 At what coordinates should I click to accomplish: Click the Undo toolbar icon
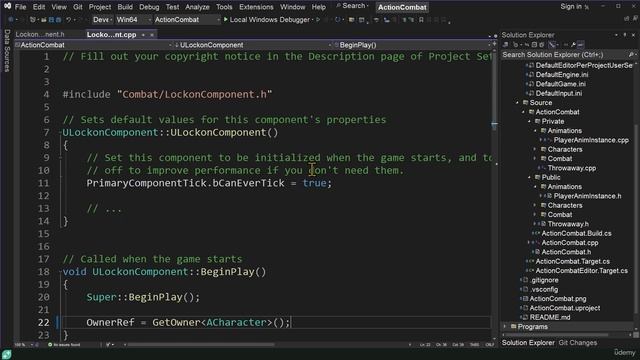(x=69, y=20)
